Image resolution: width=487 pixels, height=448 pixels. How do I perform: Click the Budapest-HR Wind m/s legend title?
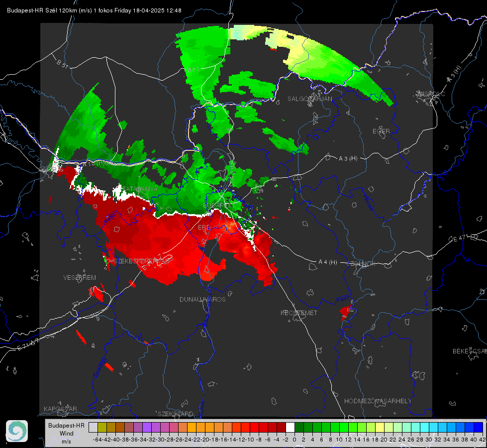pyautogui.click(x=67, y=434)
